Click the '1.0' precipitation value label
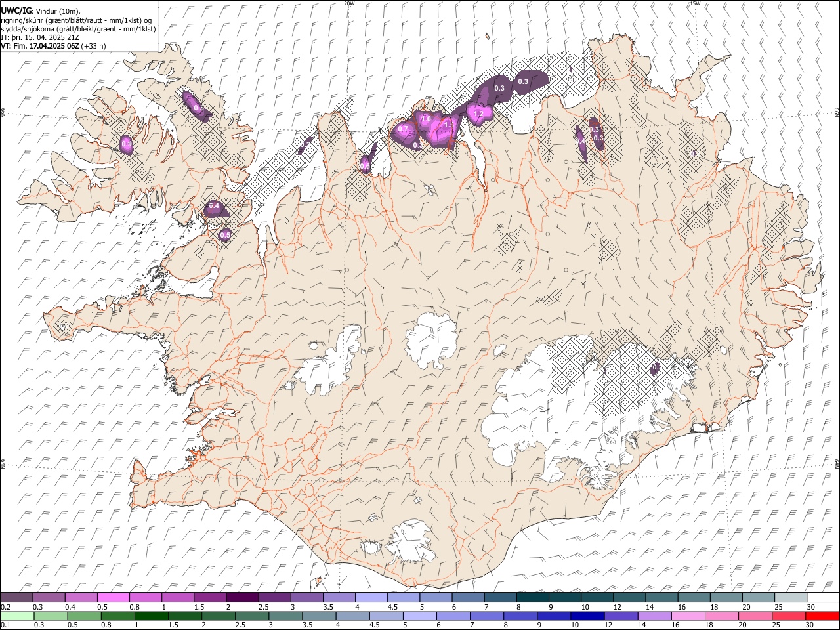Screen dimensions: 840x630 pyautogui.click(x=426, y=119)
